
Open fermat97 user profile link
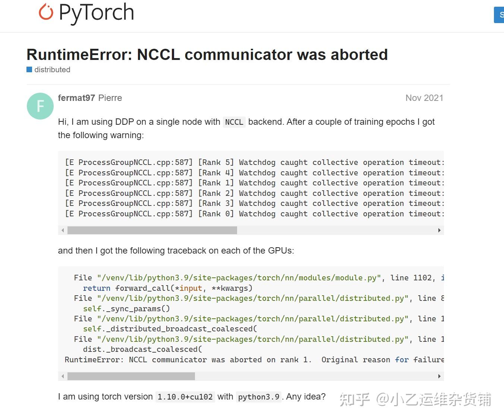click(76, 98)
